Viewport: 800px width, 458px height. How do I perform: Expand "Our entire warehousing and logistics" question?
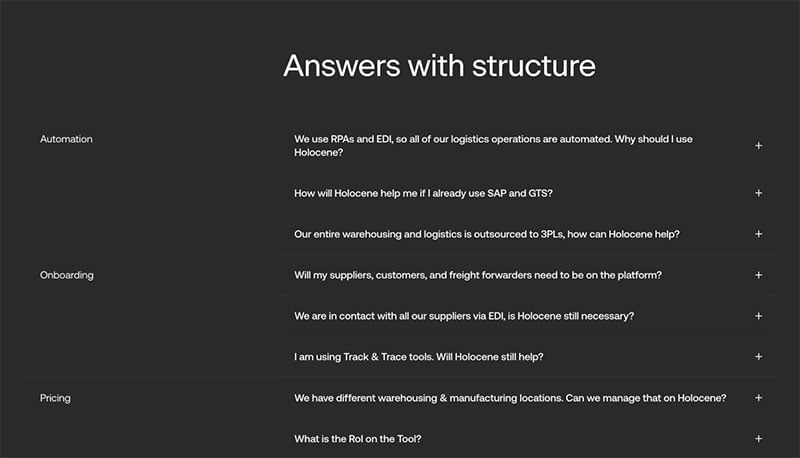(487, 234)
